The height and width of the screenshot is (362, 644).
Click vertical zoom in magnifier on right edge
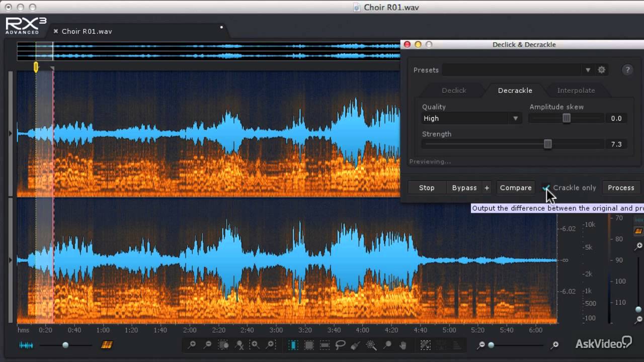pos(638,246)
